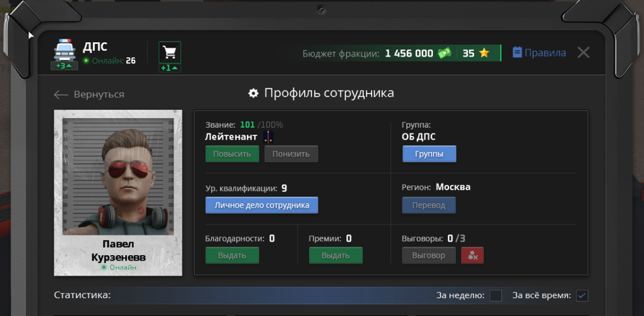Viewport: 644px width, 316px height.
Task: Issue bonus with Выдать under Премии
Action: pos(336,255)
